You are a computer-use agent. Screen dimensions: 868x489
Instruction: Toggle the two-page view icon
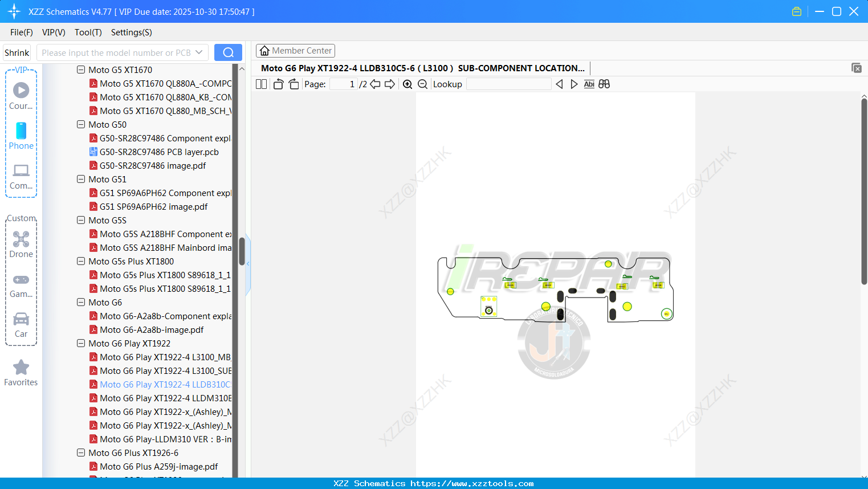261,84
